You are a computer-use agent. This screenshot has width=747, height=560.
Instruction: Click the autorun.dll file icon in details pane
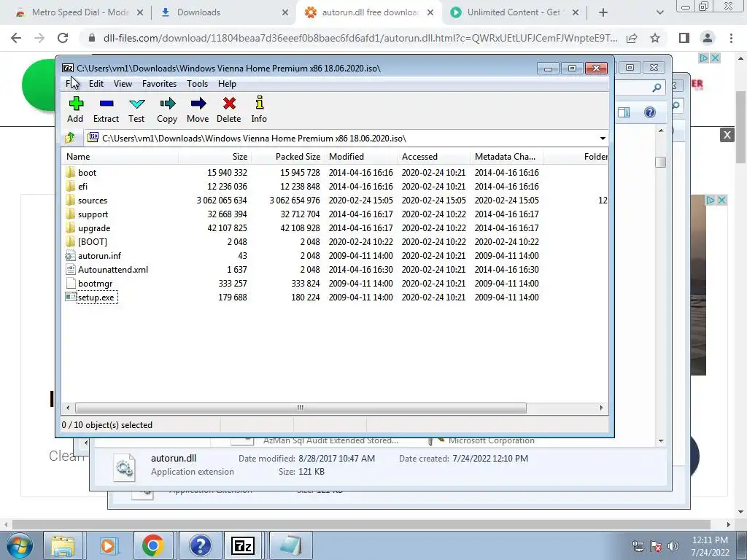[124, 467]
